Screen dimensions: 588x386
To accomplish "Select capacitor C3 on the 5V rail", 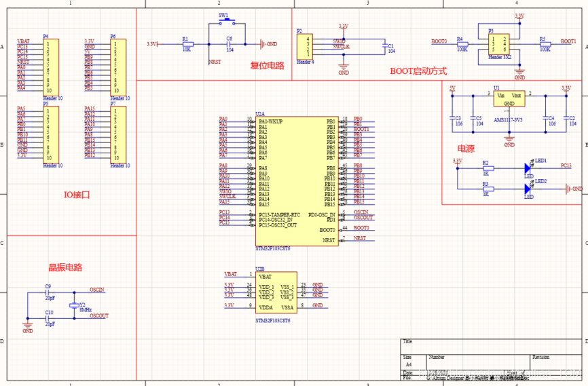I will pyautogui.click(x=453, y=118).
